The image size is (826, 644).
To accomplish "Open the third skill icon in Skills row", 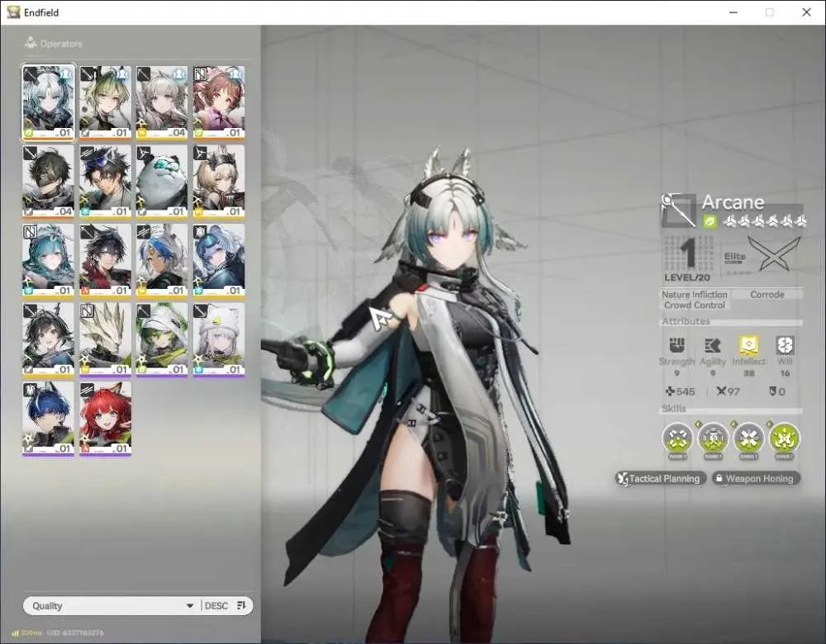I will coord(748,438).
